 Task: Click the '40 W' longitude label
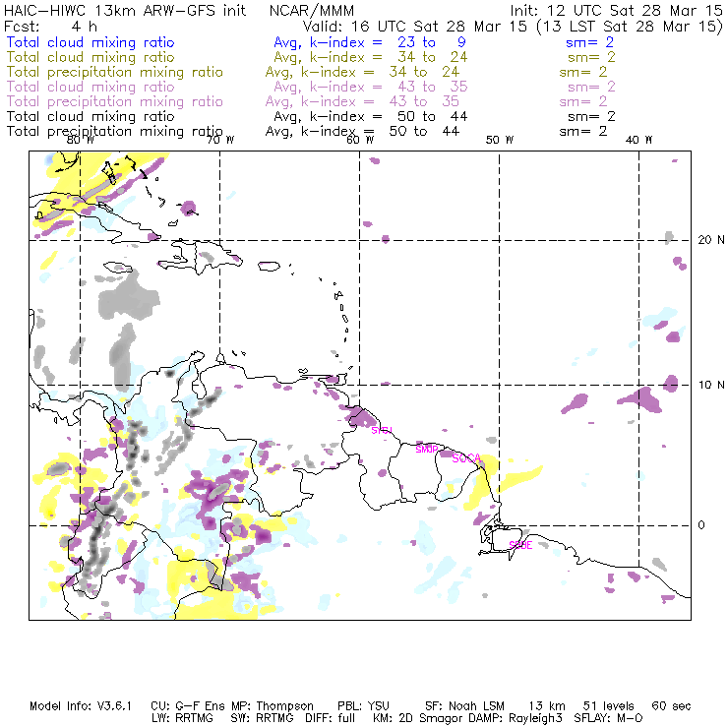point(638,140)
